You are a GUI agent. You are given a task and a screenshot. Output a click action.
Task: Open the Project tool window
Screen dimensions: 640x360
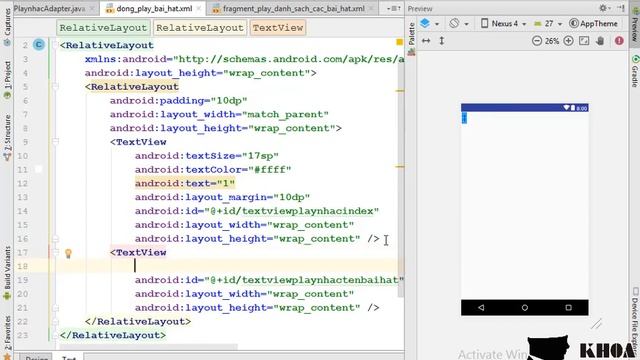7,80
